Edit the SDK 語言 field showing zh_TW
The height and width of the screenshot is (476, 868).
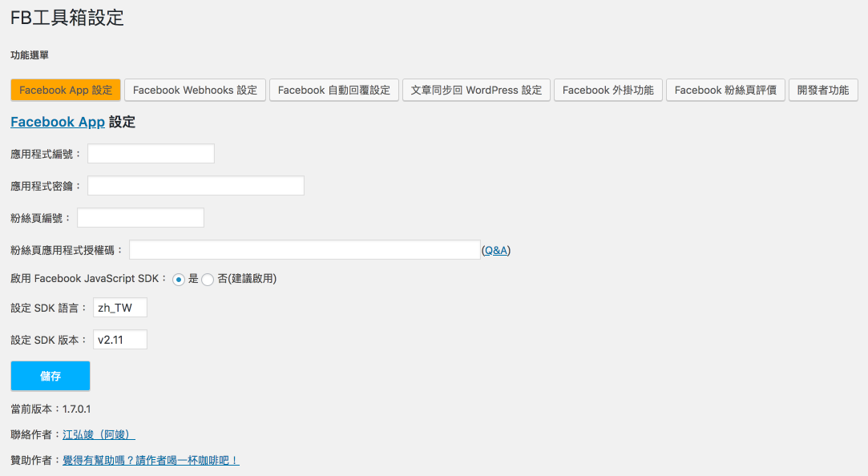click(x=120, y=308)
